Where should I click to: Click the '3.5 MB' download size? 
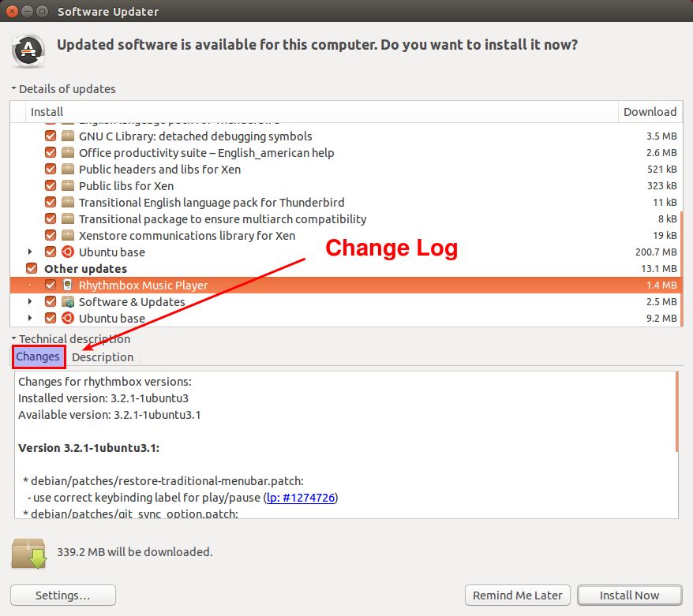coord(661,136)
